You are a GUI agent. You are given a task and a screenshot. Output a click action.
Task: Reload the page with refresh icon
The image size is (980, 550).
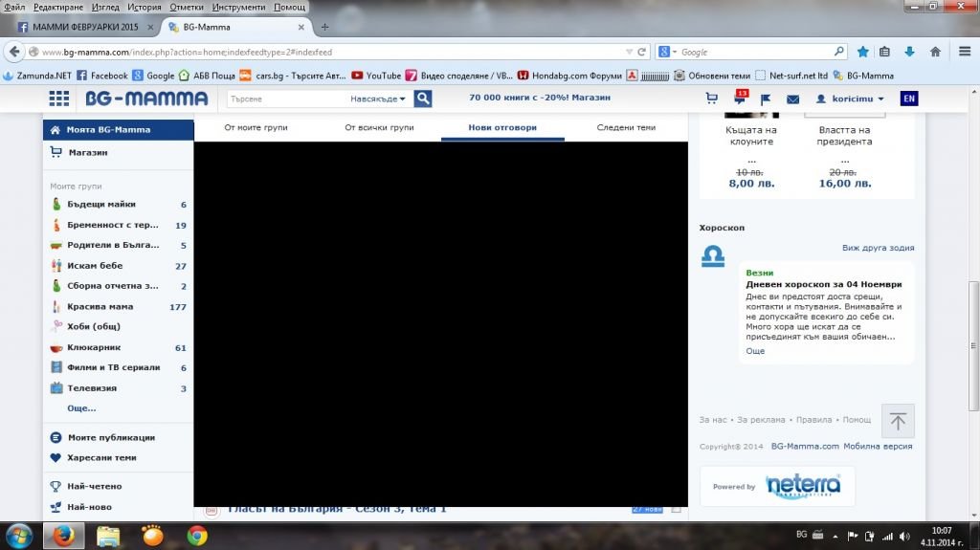click(642, 52)
